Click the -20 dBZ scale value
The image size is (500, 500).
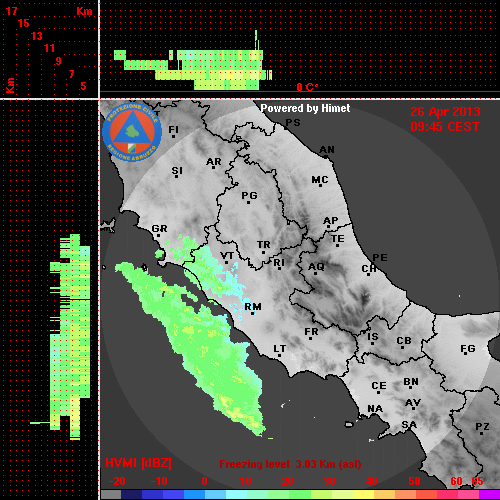[x=117, y=481]
